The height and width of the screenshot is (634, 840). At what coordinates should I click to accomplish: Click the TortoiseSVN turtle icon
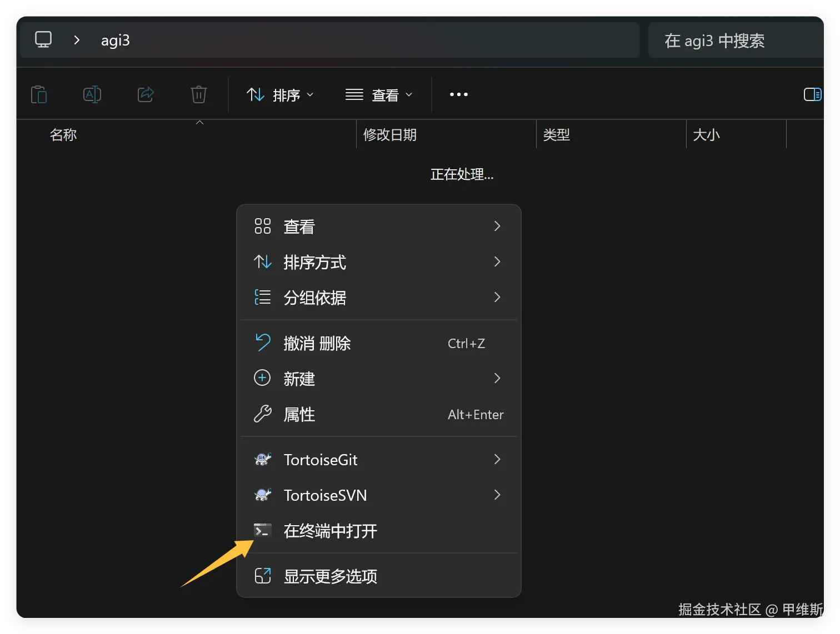tap(263, 495)
